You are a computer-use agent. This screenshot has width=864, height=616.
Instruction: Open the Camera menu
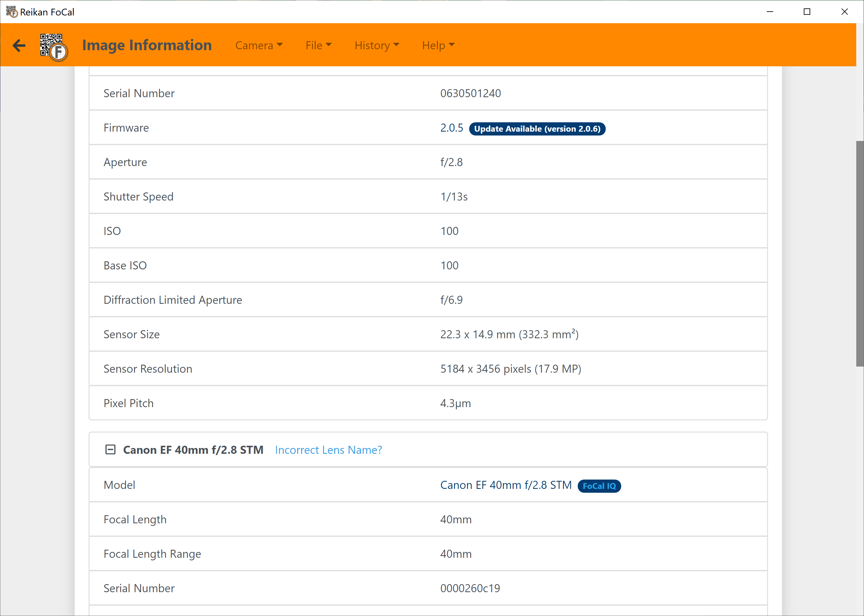tap(259, 45)
